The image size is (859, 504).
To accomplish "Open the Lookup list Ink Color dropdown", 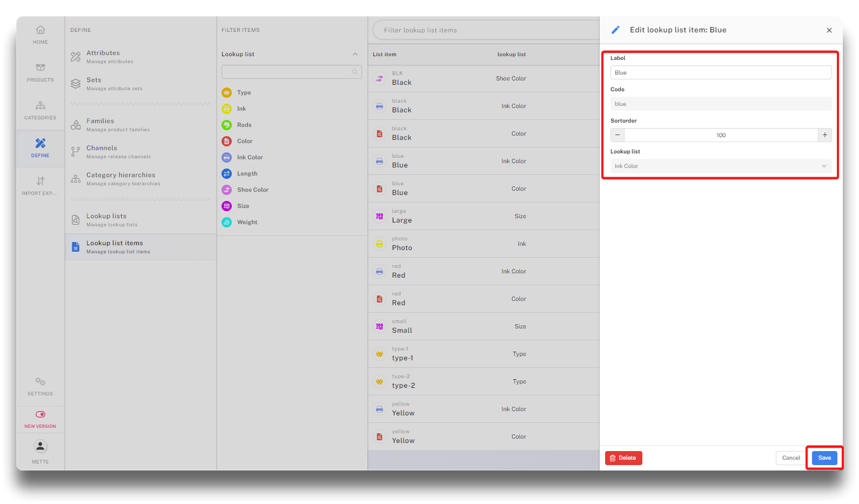I will click(x=721, y=166).
